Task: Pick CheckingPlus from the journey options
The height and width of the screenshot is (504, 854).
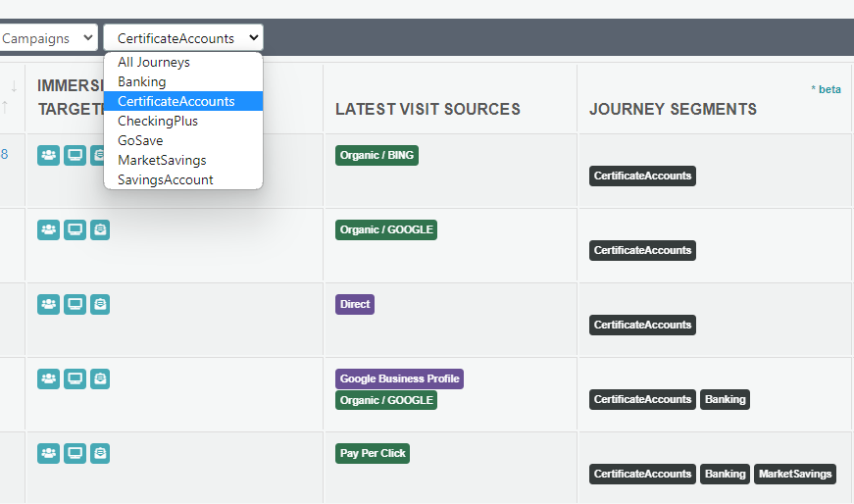Action: tap(158, 121)
